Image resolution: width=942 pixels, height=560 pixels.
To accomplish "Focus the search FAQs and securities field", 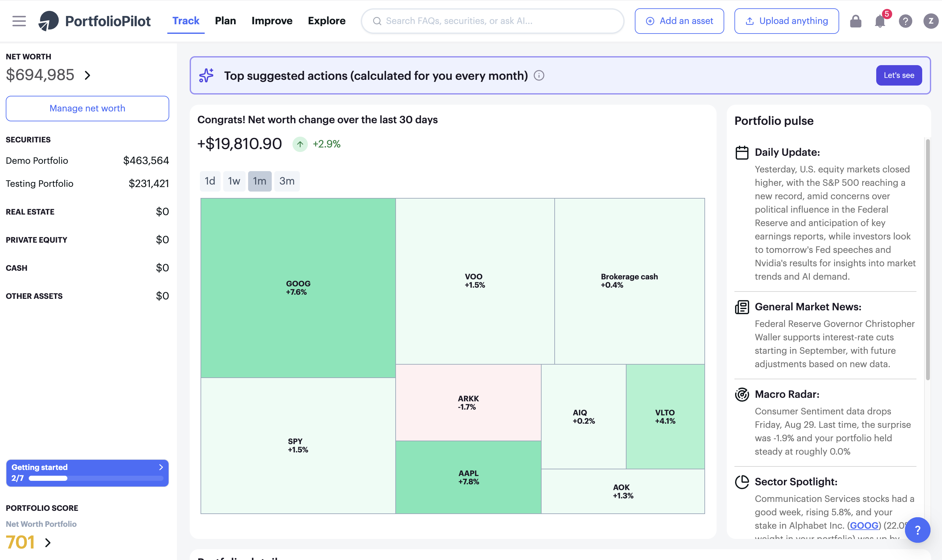I will click(492, 21).
